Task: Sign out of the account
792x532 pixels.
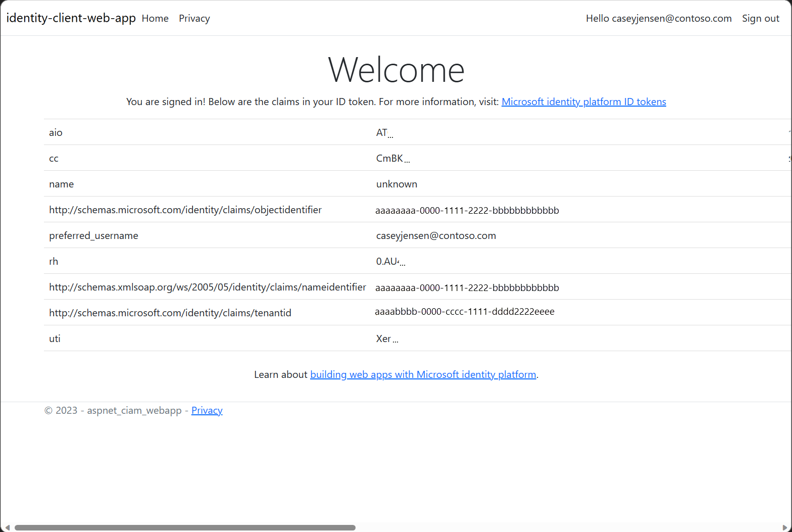Action: click(x=760, y=18)
